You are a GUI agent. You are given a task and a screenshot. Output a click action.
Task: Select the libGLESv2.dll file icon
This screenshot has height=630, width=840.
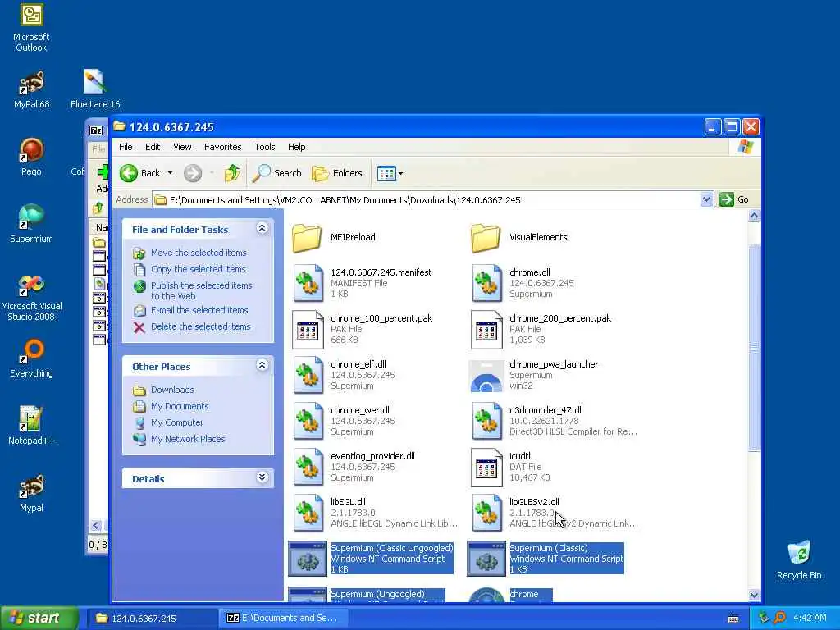point(487,514)
